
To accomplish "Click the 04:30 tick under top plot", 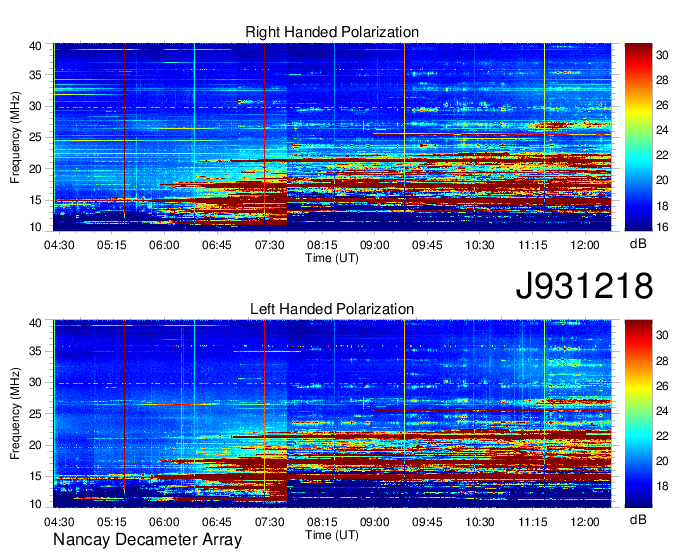I will pyautogui.click(x=59, y=245).
